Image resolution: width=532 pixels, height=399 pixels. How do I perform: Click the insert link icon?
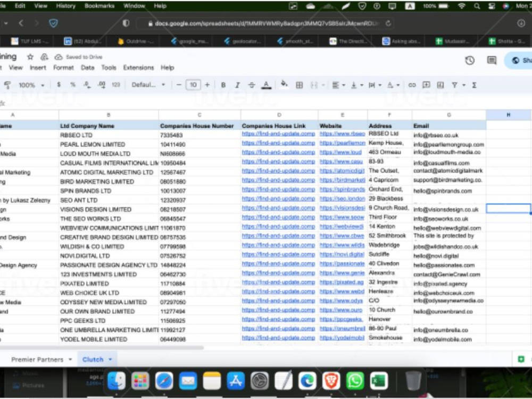click(412, 85)
